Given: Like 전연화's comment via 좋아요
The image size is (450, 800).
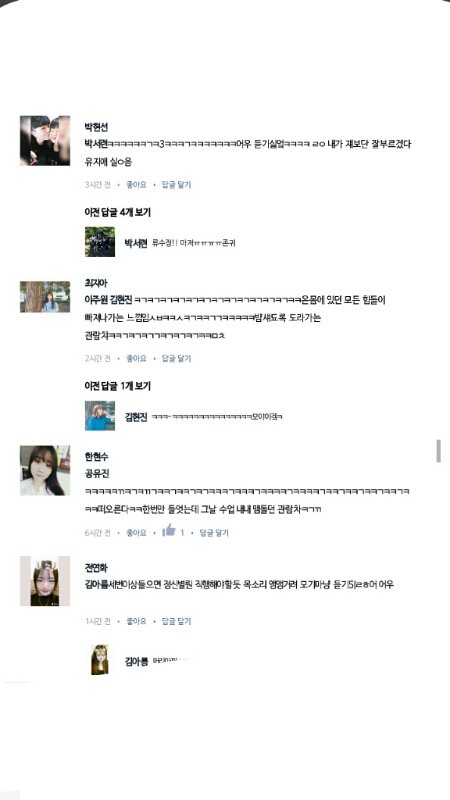Looking at the screenshot, I should tap(136, 621).
